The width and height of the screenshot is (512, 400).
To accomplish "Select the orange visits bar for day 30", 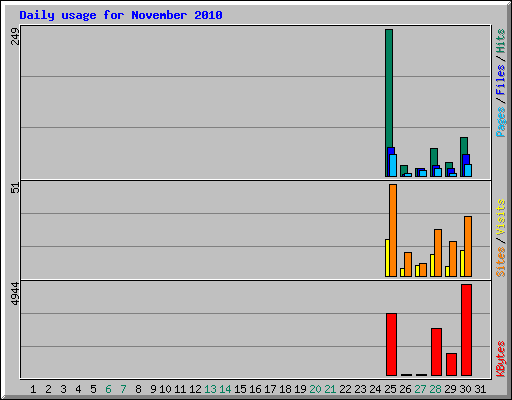I will click(468, 246).
